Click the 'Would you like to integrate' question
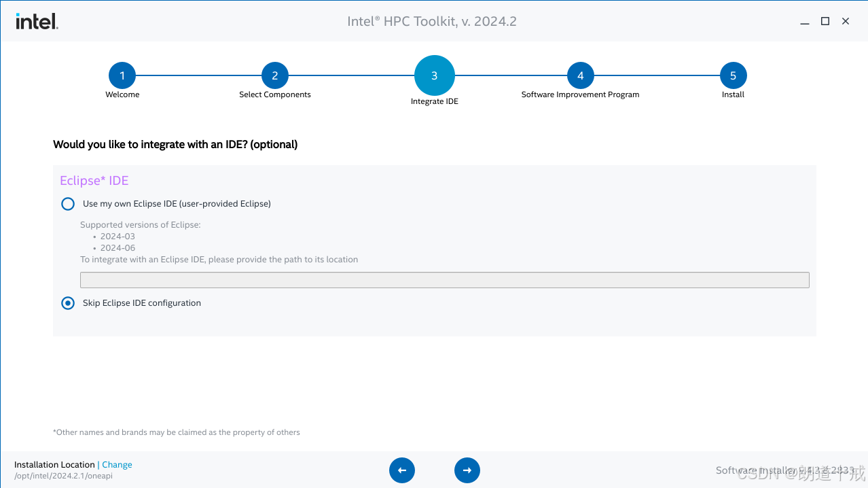This screenshot has width=868, height=488. 175,145
